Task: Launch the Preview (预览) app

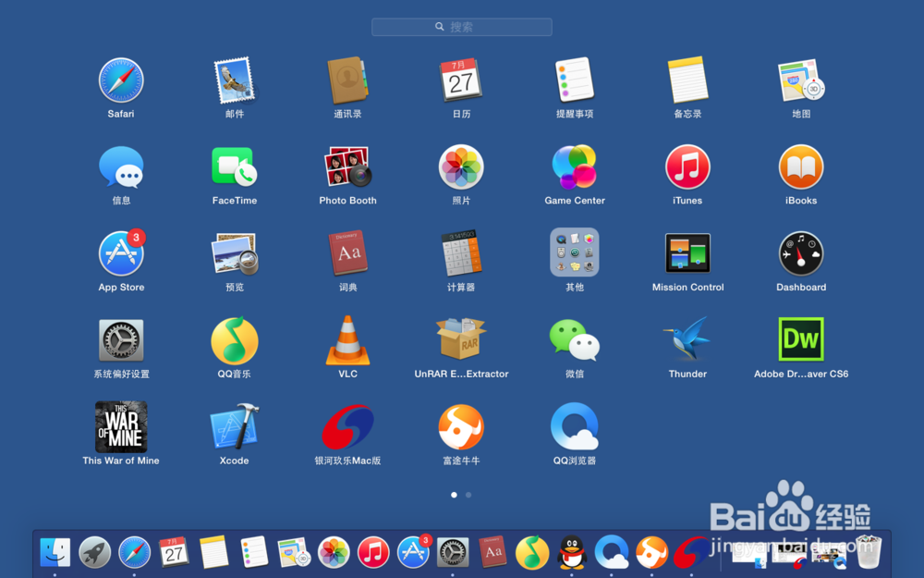Action: pyautogui.click(x=235, y=254)
